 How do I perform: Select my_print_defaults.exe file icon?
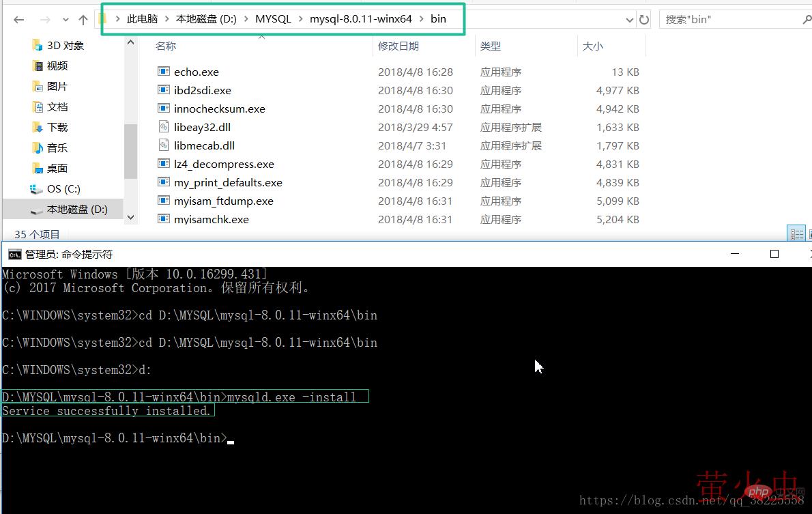click(164, 182)
